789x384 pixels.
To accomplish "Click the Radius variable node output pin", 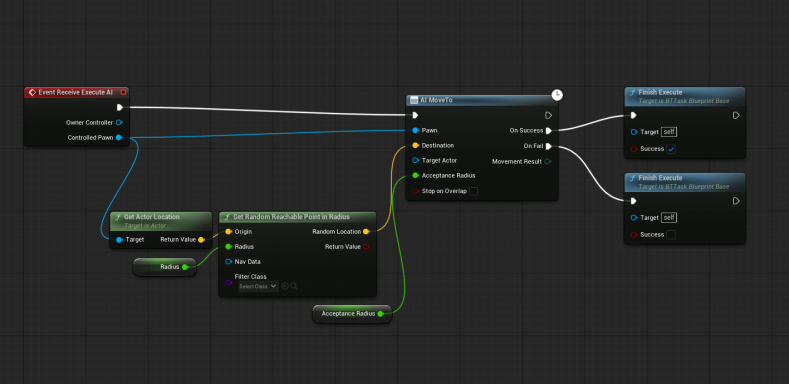I will coord(185,267).
